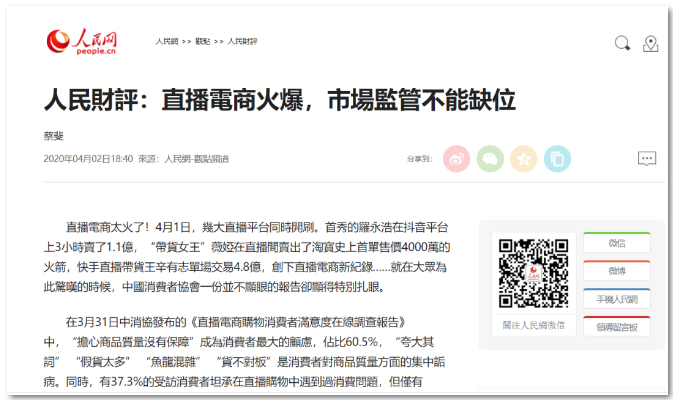
Task: Share via the star Qzone icon
Action: point(522,158)
